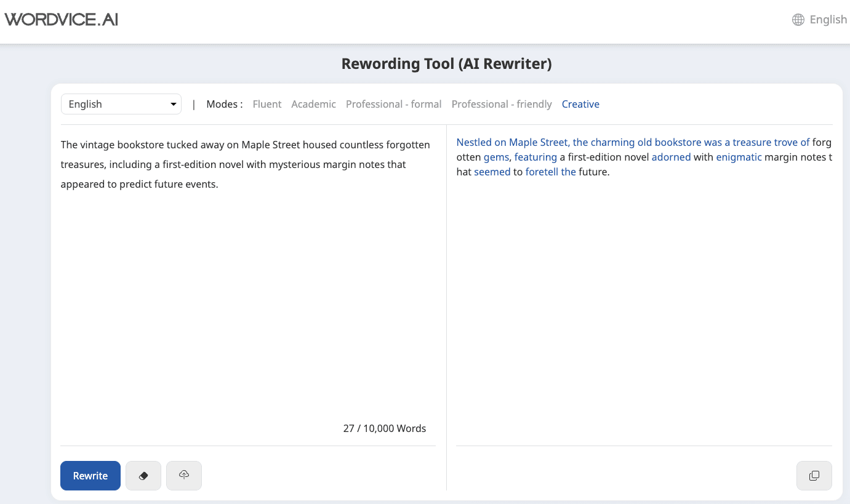This screenshot has height=504, width=850.
Task: Click the cloud upload file icon
Action: [x=184, y=476]
